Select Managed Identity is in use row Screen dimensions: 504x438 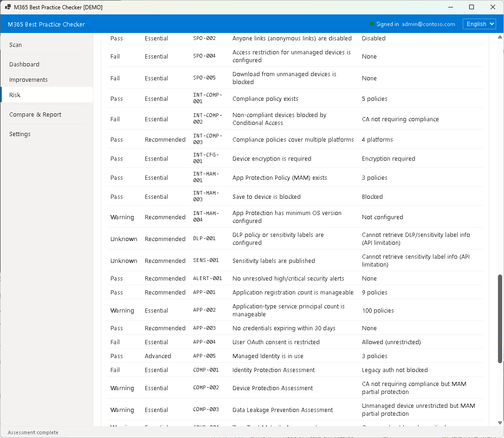(x=268, y=356)
